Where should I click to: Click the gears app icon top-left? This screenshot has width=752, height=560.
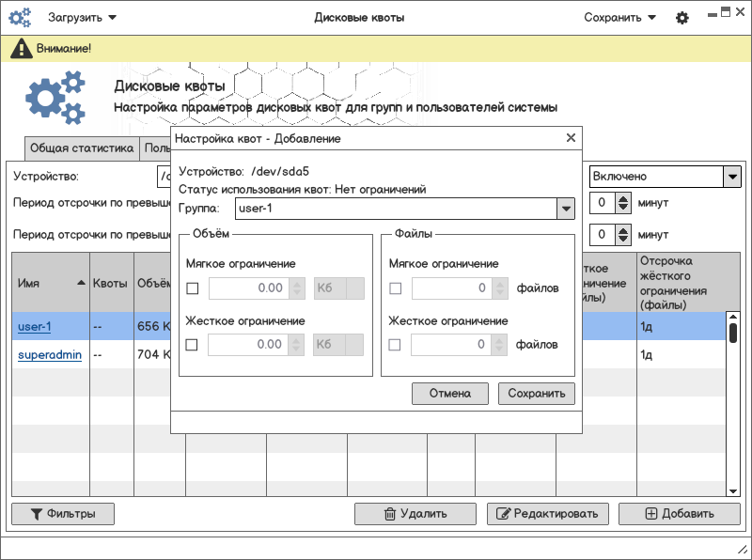20,18
